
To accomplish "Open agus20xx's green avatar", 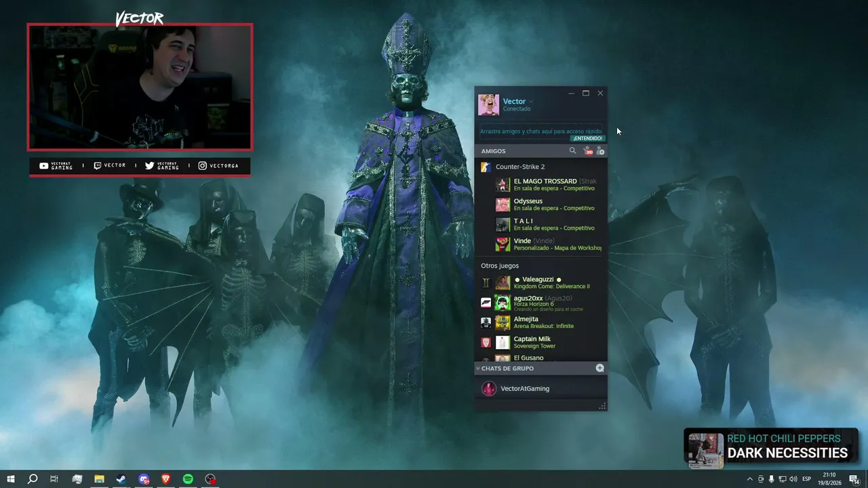I will point(502,302).
